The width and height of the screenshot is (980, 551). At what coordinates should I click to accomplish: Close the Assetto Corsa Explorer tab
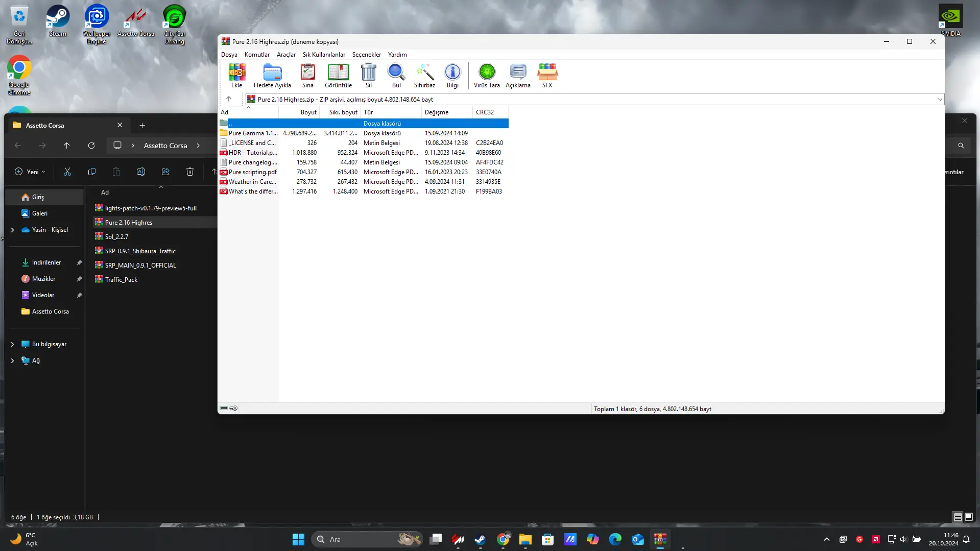click(x=119, y=125)
